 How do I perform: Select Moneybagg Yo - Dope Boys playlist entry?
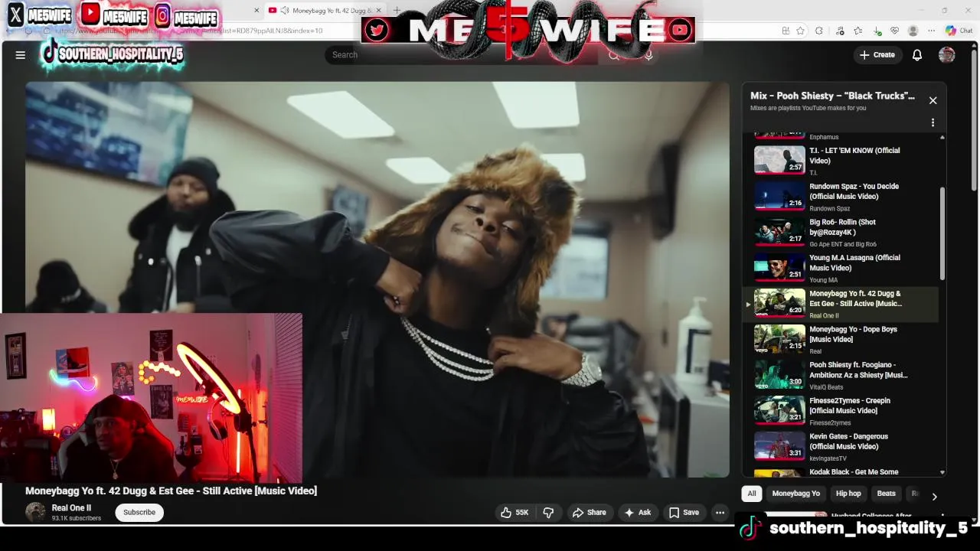tap(842, 340)
